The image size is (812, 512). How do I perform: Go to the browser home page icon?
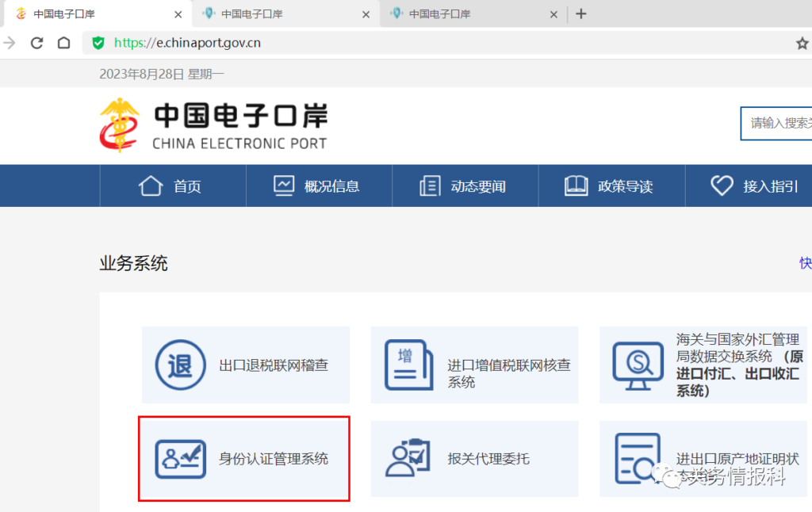[63, 43]
